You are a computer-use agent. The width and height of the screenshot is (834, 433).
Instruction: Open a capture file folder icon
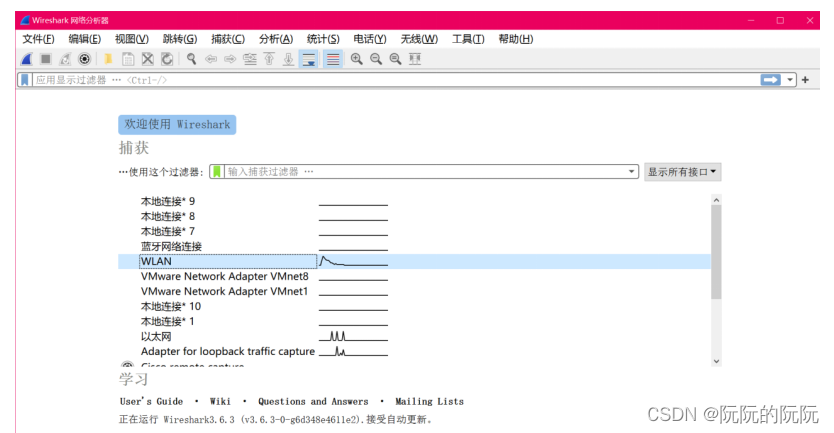pos(109,59)
